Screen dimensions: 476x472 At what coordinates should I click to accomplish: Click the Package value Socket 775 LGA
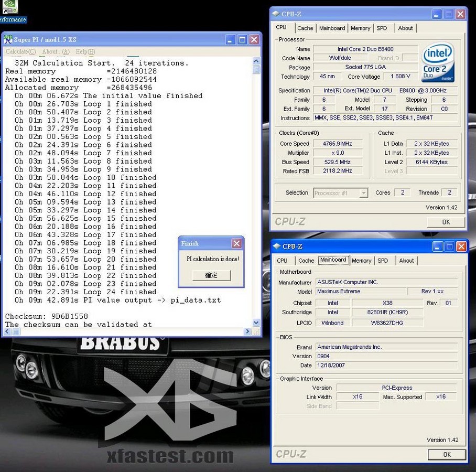tap(365, 67)
